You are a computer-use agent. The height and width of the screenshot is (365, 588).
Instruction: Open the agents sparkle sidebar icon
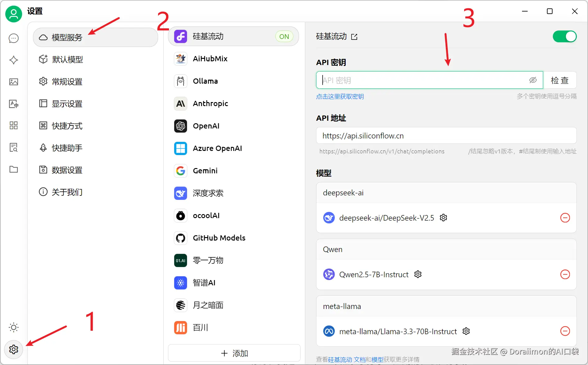(x=14, y=60)
